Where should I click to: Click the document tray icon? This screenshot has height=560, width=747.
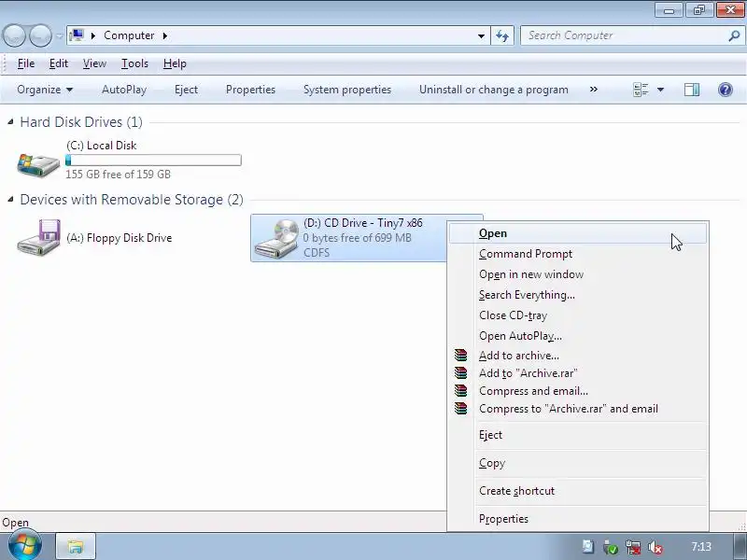(x=588, y=547)
